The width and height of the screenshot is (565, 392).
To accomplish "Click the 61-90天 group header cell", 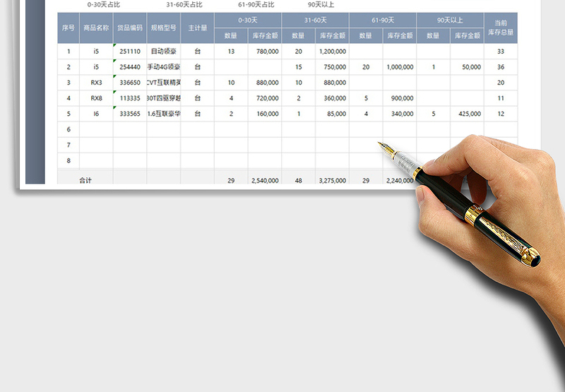I will tap(383, 20).
